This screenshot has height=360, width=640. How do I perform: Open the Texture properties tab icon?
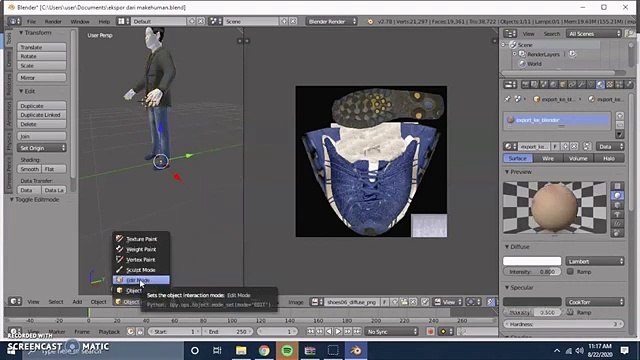609,84
